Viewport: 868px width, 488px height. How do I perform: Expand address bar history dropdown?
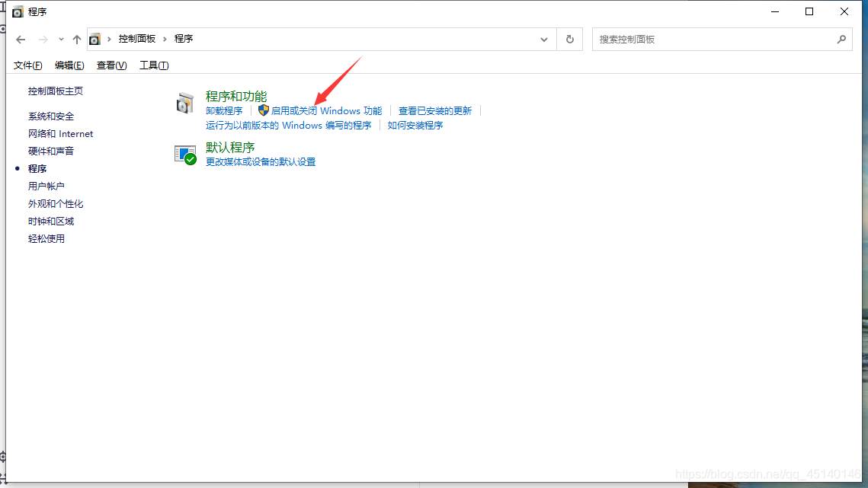click(x=544, y=40)
